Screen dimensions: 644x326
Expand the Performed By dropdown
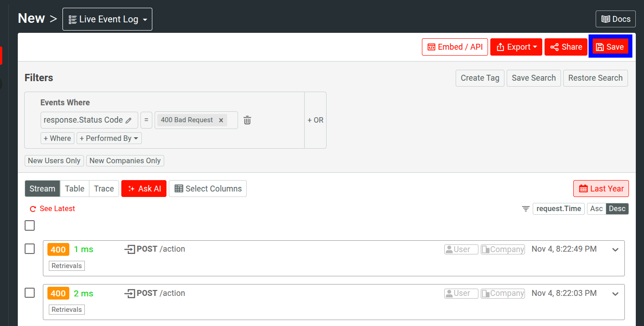tap(109, 138)
